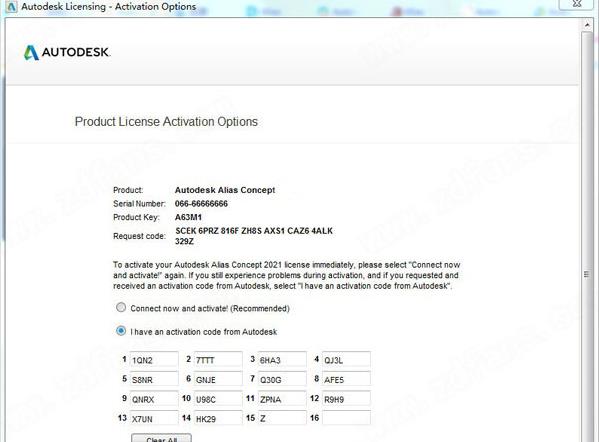Viewport: 599px width, 442px height.
Task: Click activation code field 11 containing ZPNA
Action: coord(282,399)
